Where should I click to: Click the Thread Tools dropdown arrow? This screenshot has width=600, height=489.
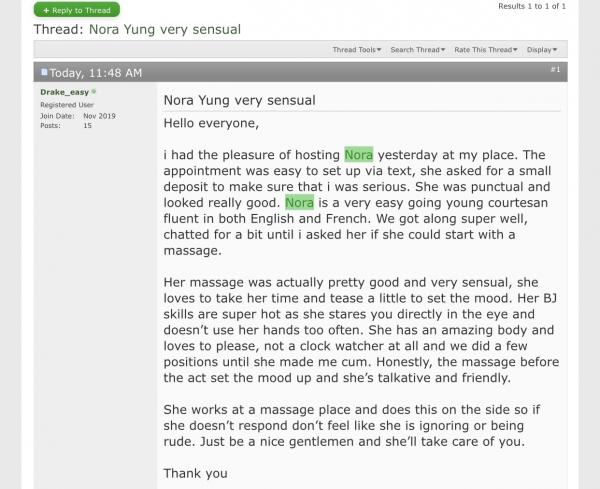pos(379,50)
